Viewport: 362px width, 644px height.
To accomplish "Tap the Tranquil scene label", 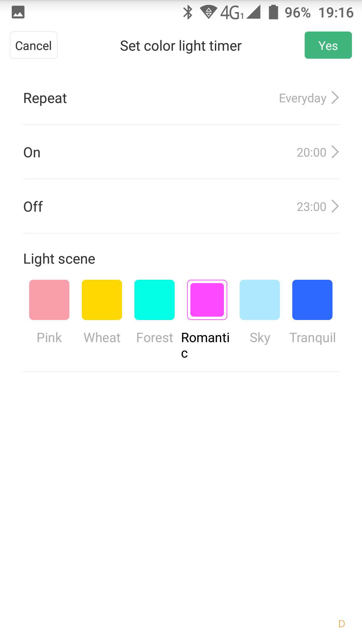I will click(x=312, y=338).
